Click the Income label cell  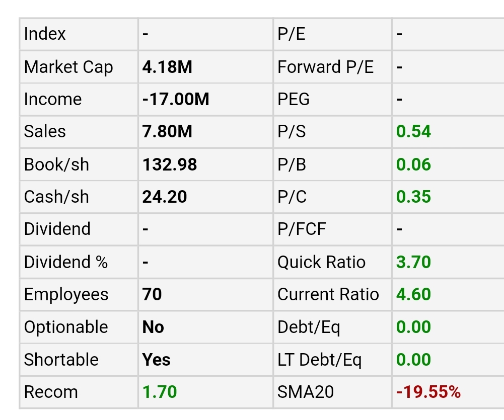(x=53, y=99)
